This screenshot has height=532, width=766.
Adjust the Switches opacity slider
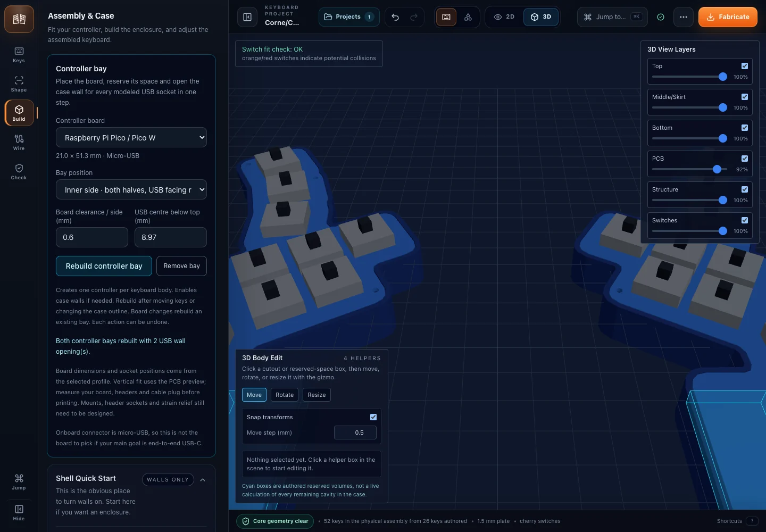pyautogui.click(x=689, y=231)
